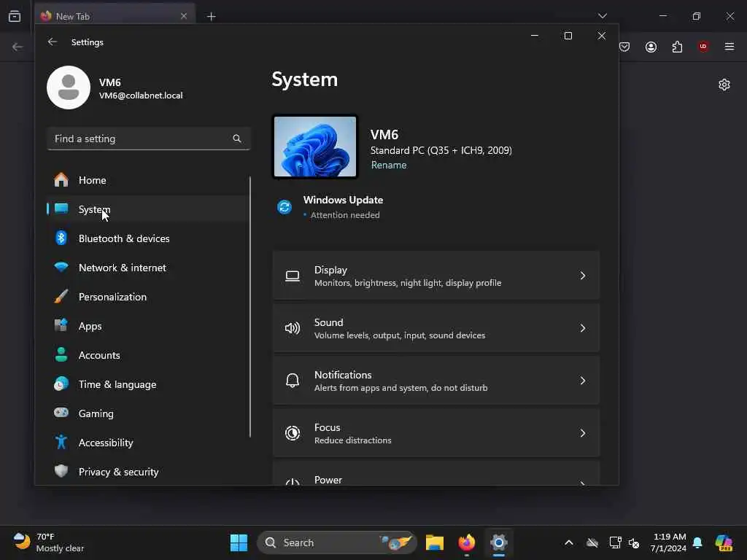This screenshot has width=747, height=560.
Task: Open Personalization settings
Action: (x=147, y=297)
